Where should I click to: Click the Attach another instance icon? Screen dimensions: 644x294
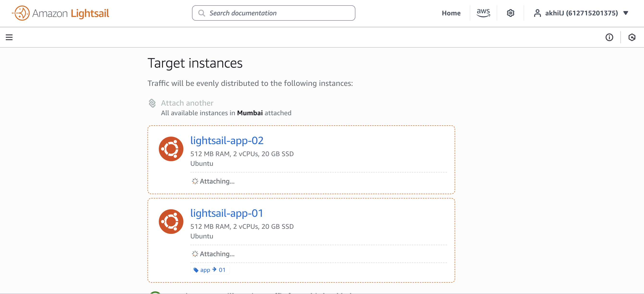pos(152,103)
